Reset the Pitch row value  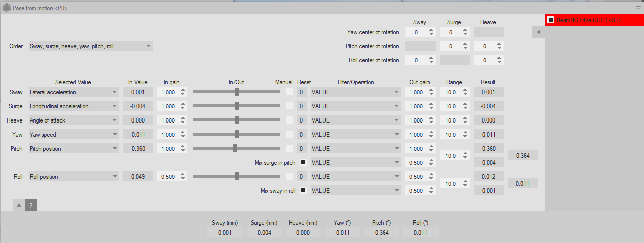click(301, 149)
